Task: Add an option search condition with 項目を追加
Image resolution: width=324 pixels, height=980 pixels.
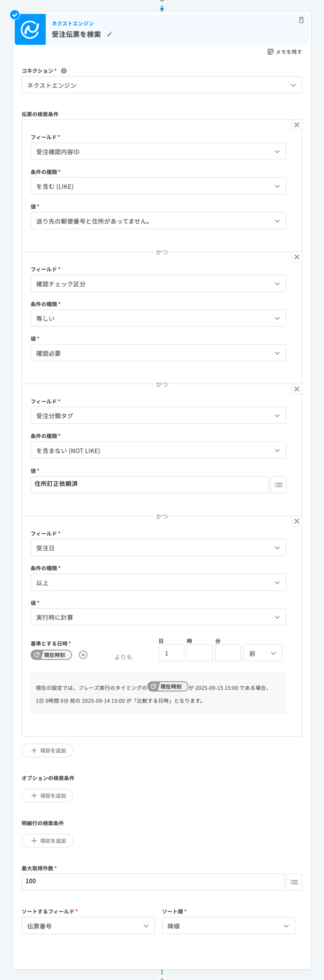Action: tap(47, 795)
